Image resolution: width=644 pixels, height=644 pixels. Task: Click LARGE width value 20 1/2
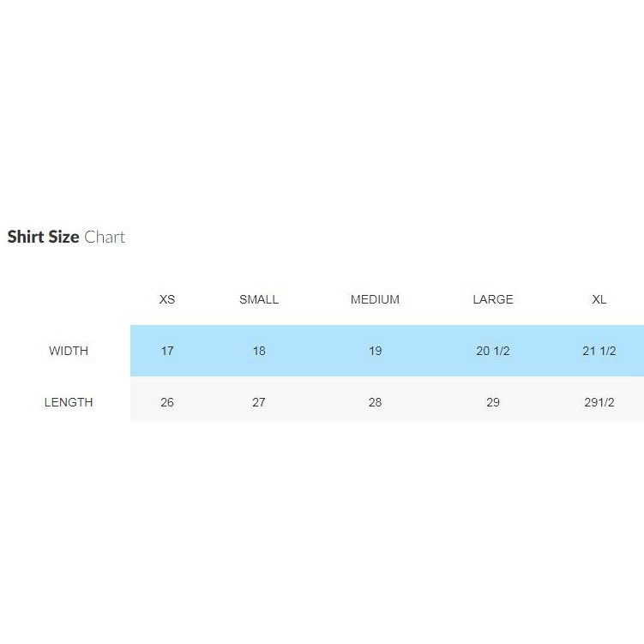(x=493, y=351)
